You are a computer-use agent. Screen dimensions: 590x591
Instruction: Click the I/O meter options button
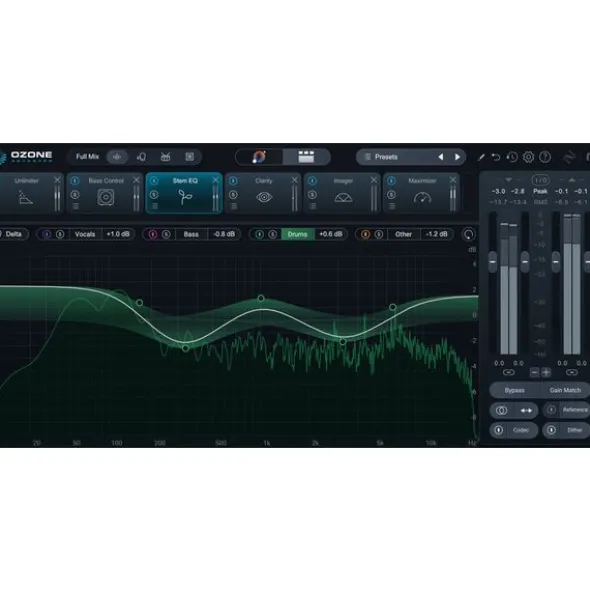pos(540,180)
